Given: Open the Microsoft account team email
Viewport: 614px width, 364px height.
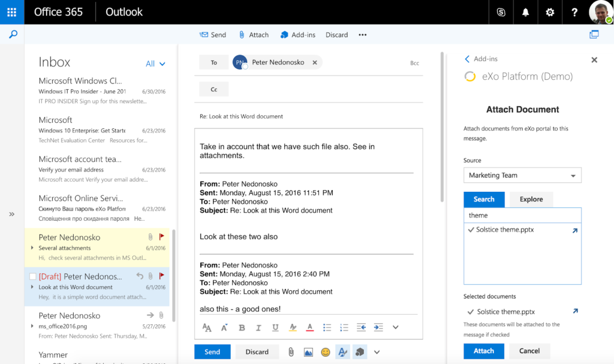Looking at the screenshot, I should pyautogui.click(x=97, y=169).
